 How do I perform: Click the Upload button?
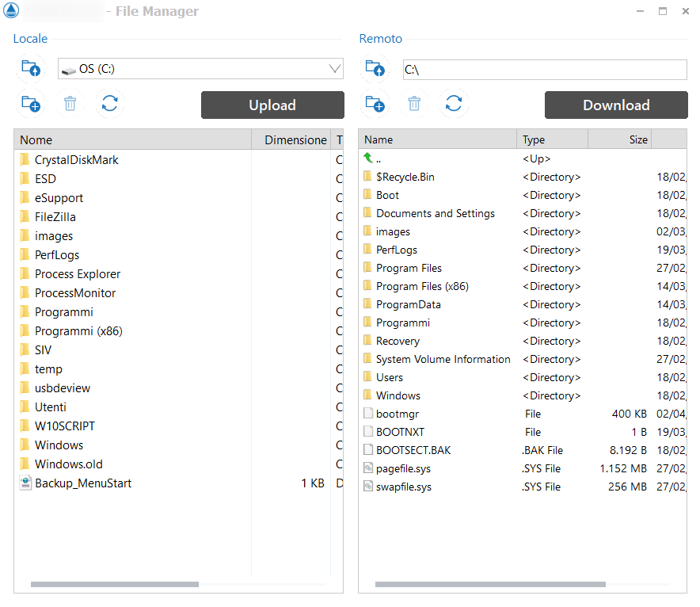tap(272, 105)
